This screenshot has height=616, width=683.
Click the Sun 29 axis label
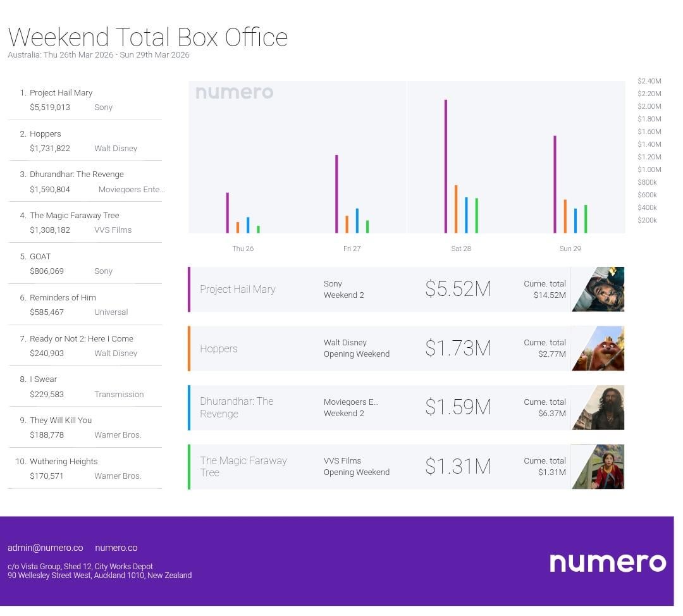tap(570, 249)
